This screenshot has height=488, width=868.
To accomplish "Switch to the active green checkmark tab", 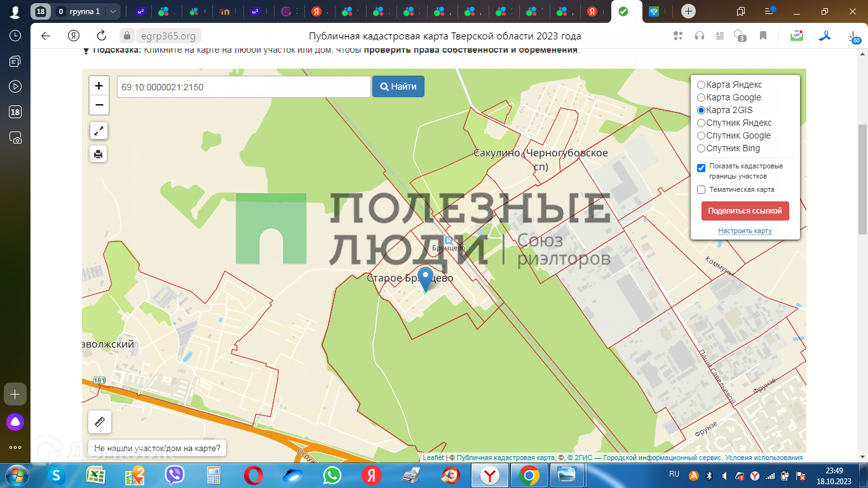I will (x=623, y=11).
